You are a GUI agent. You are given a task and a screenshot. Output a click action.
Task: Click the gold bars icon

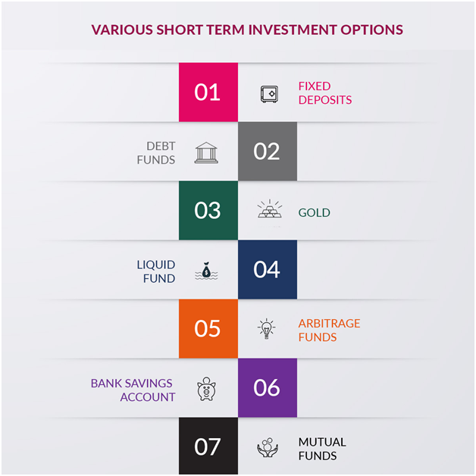270,209
